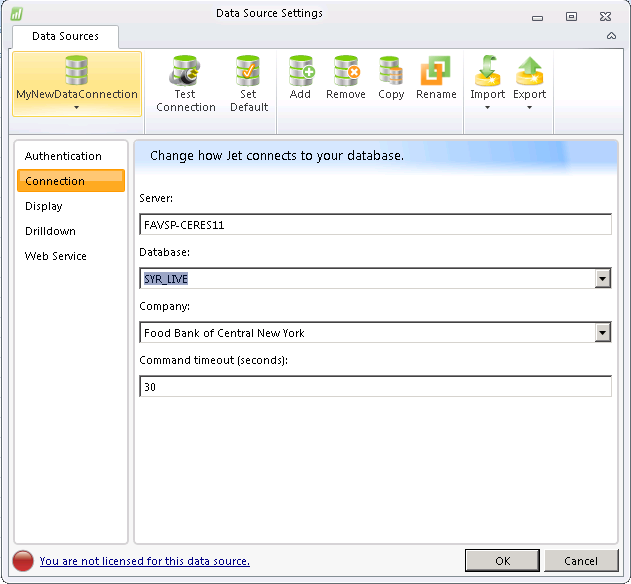Remove the selected data source
The width and height of the screenshot is (631, 584).
(x=346, y=73)
